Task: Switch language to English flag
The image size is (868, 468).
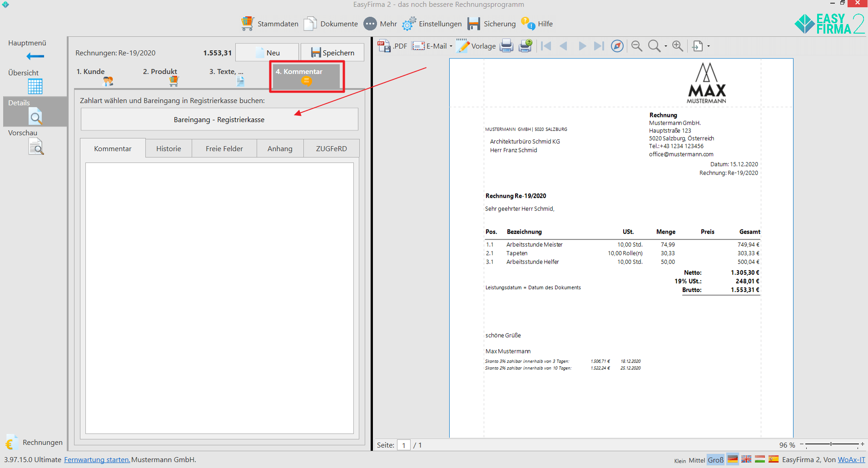Action: (x=746, y=459)
